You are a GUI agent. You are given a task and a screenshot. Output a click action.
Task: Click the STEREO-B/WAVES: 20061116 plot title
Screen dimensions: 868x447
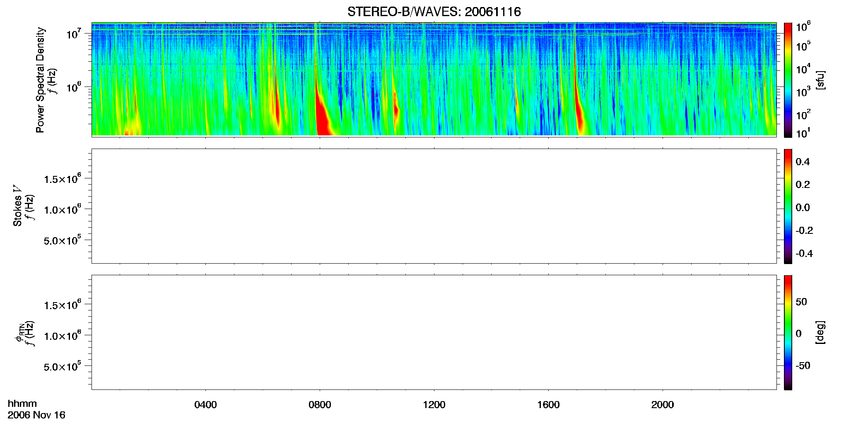(434, 12)
